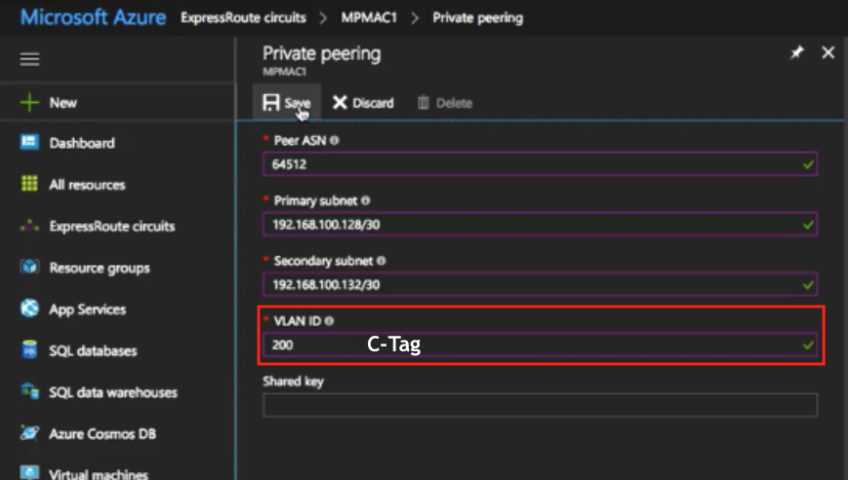Select Private peering breadcrumb
This screenshot has width=848, height=480.
(x=478, y=18)
